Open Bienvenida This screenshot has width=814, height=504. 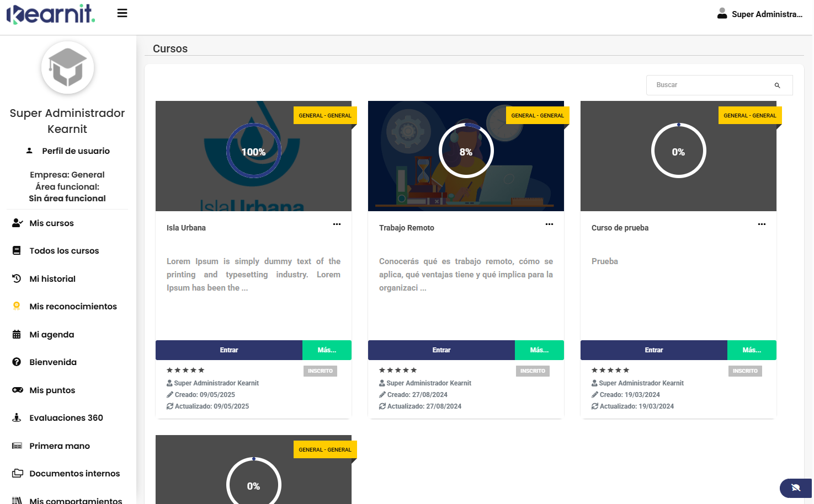53,362
